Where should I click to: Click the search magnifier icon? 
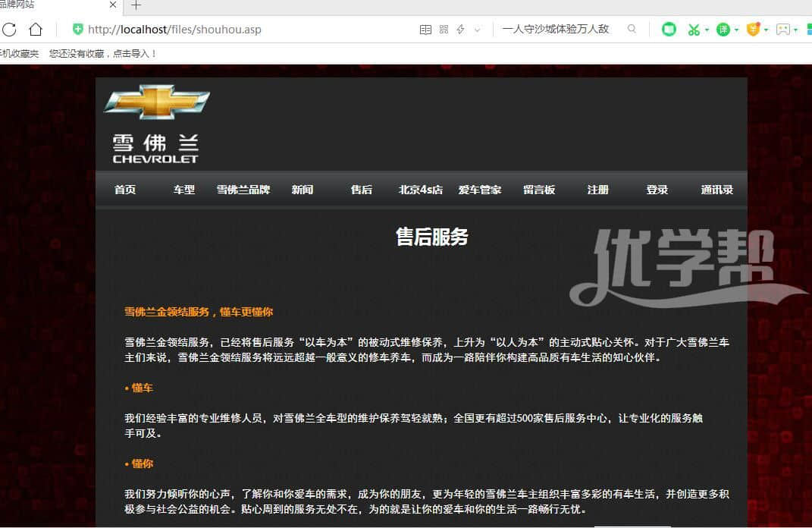pyautogui.click(x=632, y=30)
